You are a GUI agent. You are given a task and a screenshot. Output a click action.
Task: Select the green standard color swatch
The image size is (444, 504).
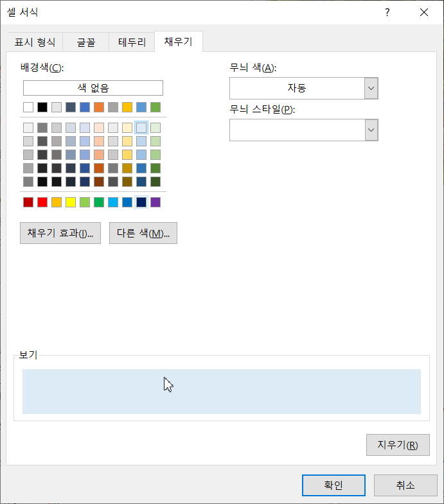(99, 202)
